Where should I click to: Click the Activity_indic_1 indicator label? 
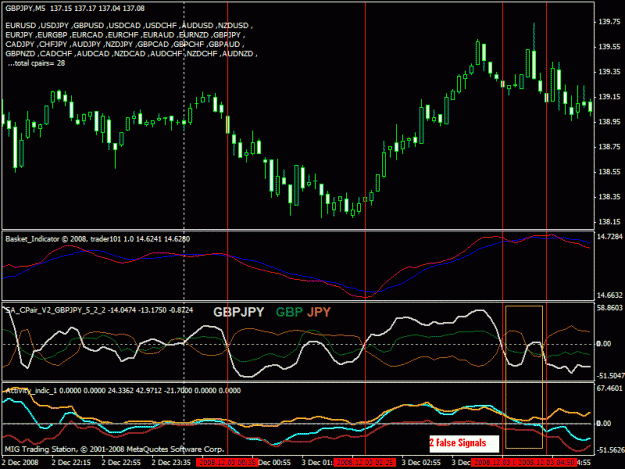(x=123, y=391)
